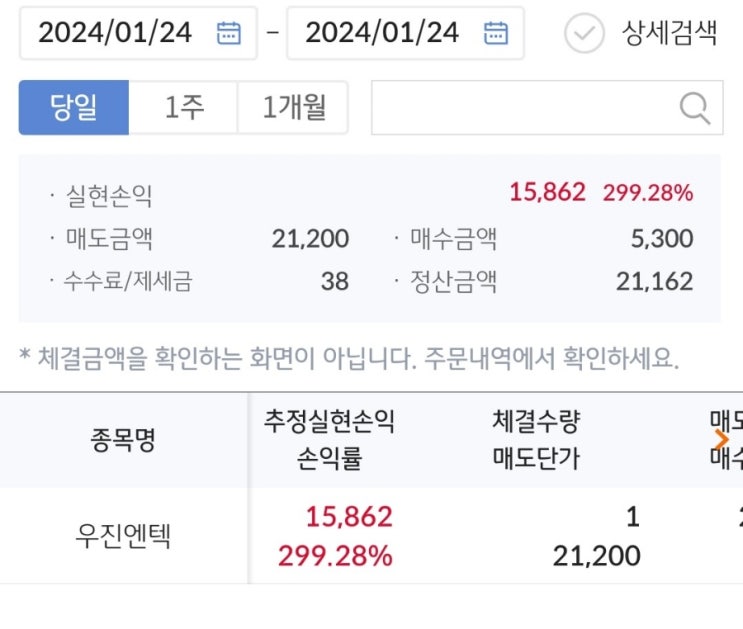This screenshot has width=743, height=629.
Task: Click the 상세검색 text label
Action: click(x=669, y=33)
